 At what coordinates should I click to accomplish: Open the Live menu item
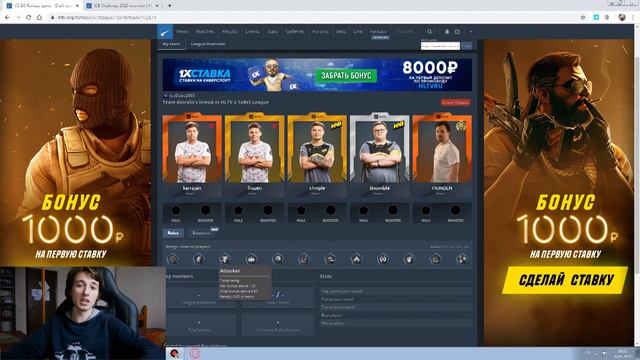358,31
